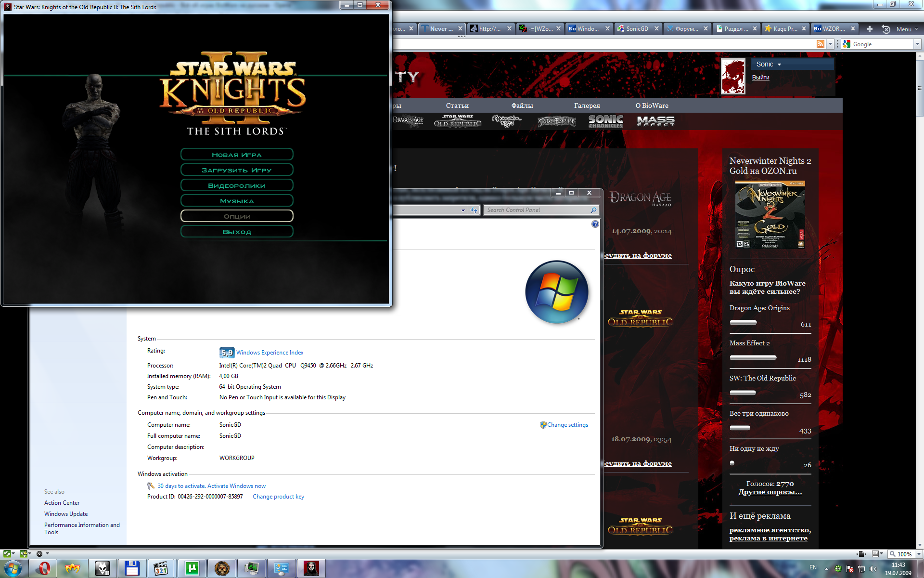The width and height of the screenshot is (924, 578).
Task: Click the Mass Effect 2 poll bar
Action: pyautogui.click(x=753, y=357)
